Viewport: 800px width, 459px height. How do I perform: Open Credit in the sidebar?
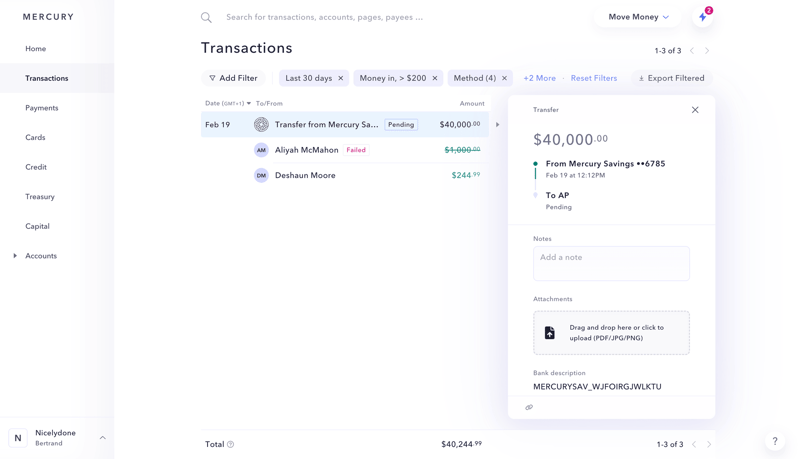tap(36, 167)
